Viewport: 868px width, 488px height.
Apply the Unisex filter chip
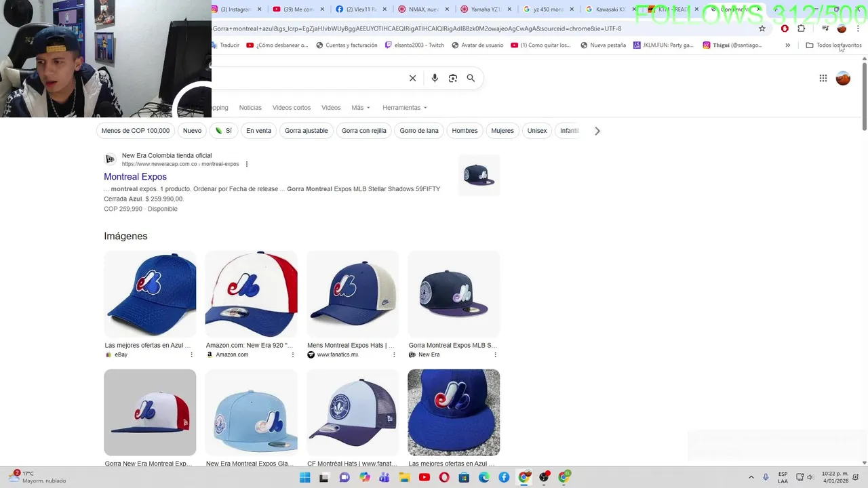(x=537, y=131)
